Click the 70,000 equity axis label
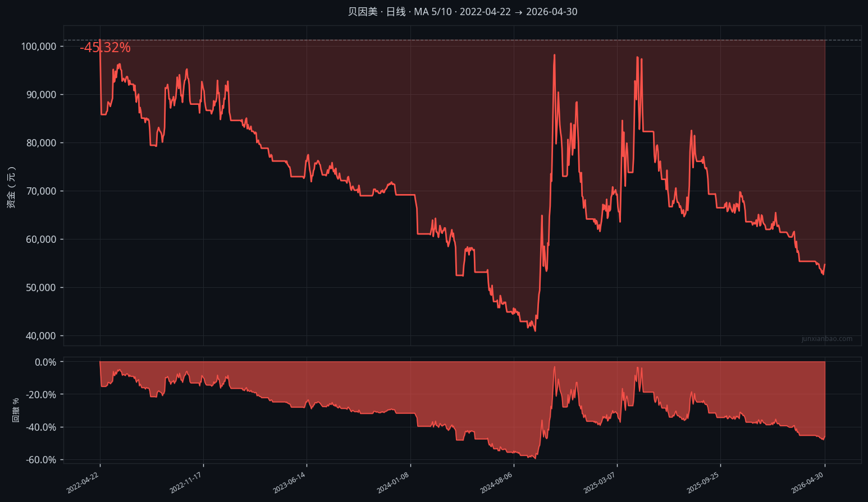 pos(41,191)
